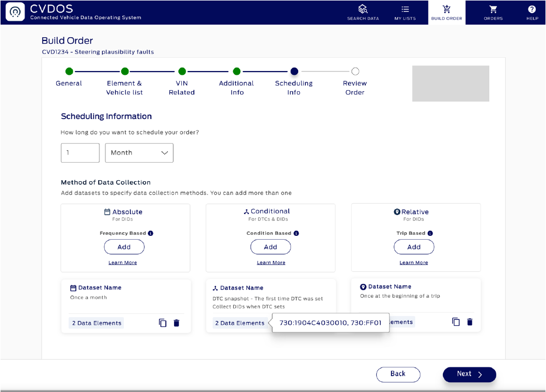Go to the General step circle
Image resolution: width=546 pixels, height=392 pixels.
(69, 72)
